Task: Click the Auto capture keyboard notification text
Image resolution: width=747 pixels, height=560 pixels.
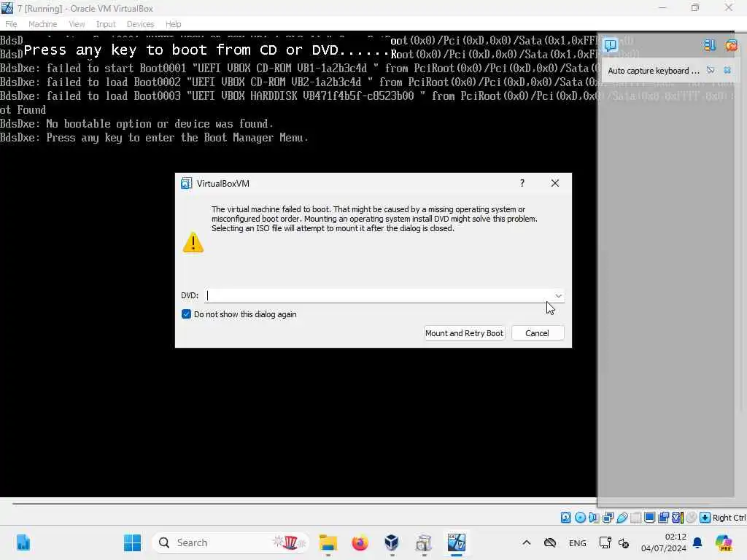Action: point(653,71)
